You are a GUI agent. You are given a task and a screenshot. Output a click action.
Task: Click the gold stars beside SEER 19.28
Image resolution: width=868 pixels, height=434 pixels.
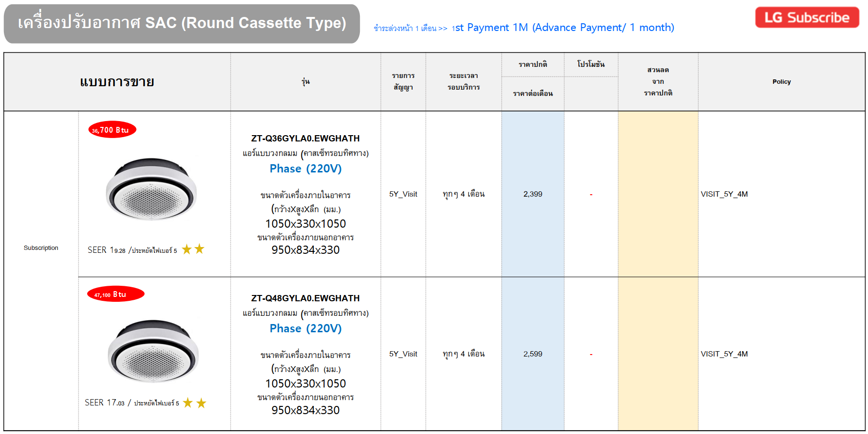pos(193,249)
